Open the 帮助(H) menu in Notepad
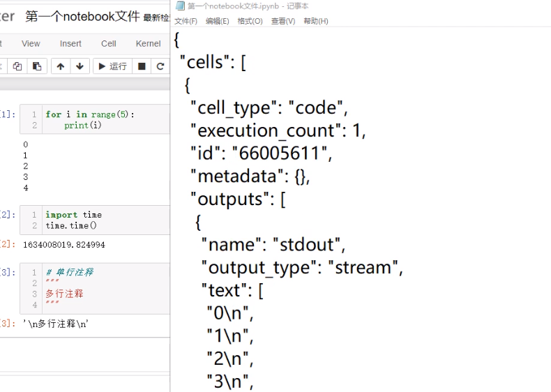The height and width of the screenshot is (392, 551). coord(316,21)
